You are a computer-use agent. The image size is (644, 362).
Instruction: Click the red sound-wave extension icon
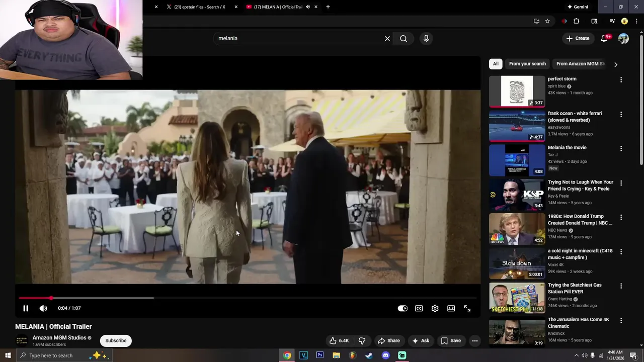pyautogui.click(x=564, y=21)
